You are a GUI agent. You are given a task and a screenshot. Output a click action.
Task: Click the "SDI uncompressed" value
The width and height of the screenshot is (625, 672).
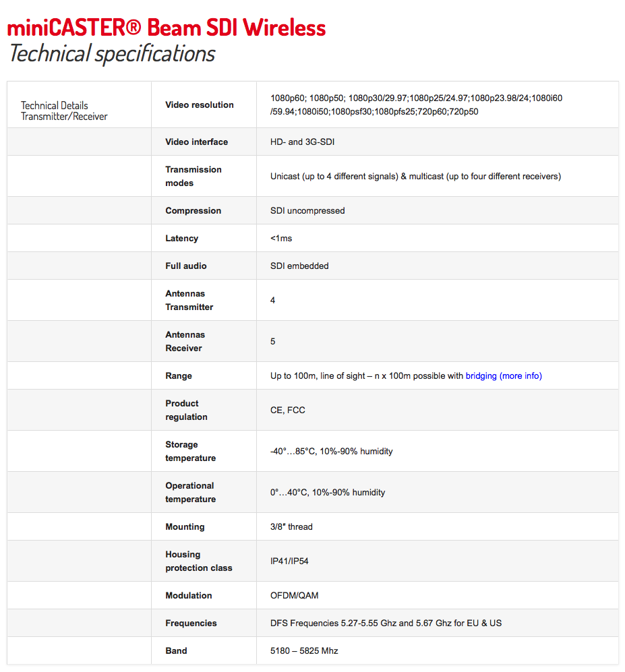click(x=307, y=211)
